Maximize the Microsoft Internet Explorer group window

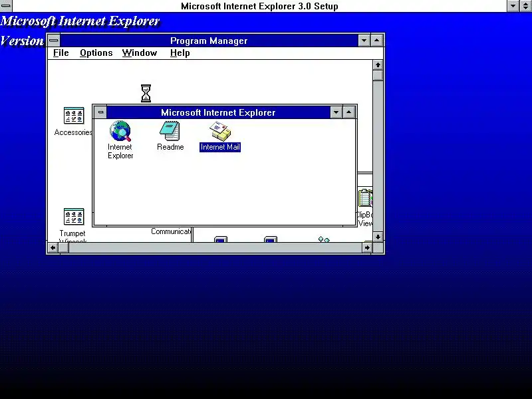[348, 112]
